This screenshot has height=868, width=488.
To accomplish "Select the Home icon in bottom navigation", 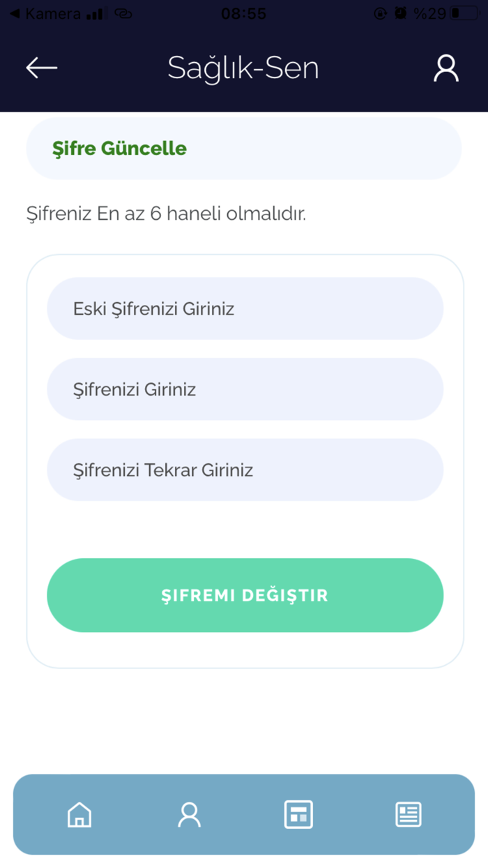I will click(79, 814).
